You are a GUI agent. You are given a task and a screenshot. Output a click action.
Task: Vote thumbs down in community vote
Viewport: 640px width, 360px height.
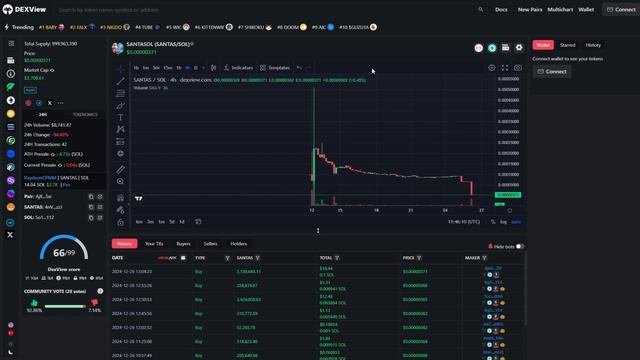[94, 302]
